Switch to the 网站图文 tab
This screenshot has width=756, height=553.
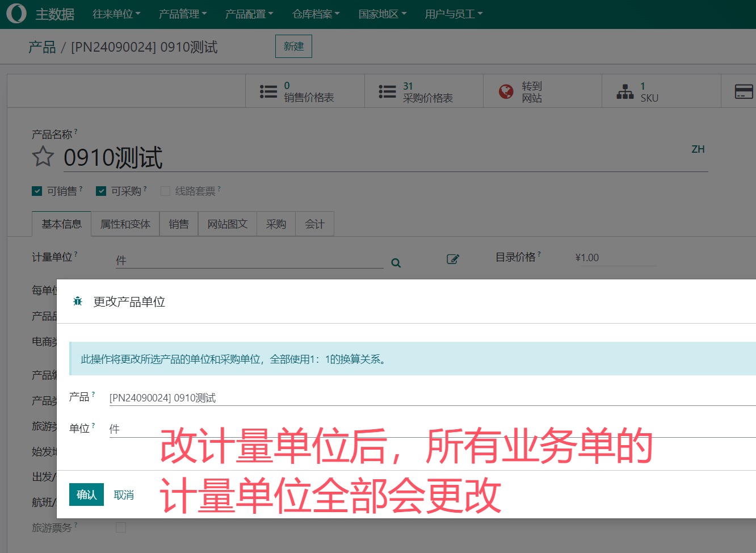228,224
